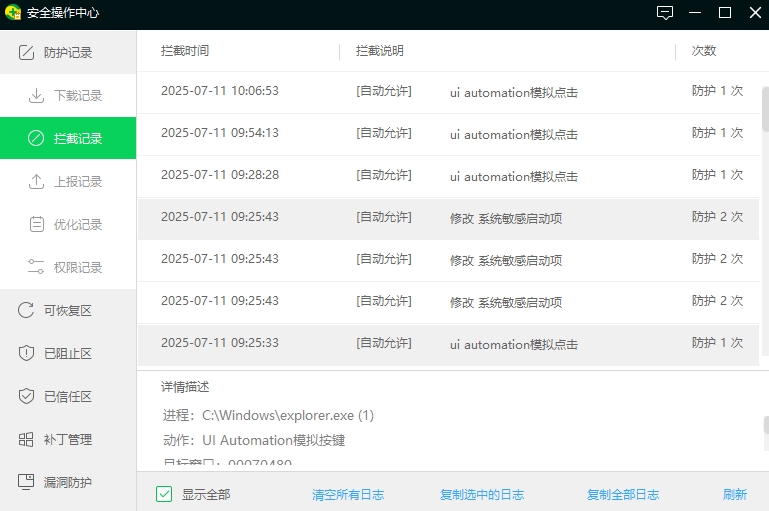Click the 上报记录 upload icon
769x511 pixels.
coord(36,182)
